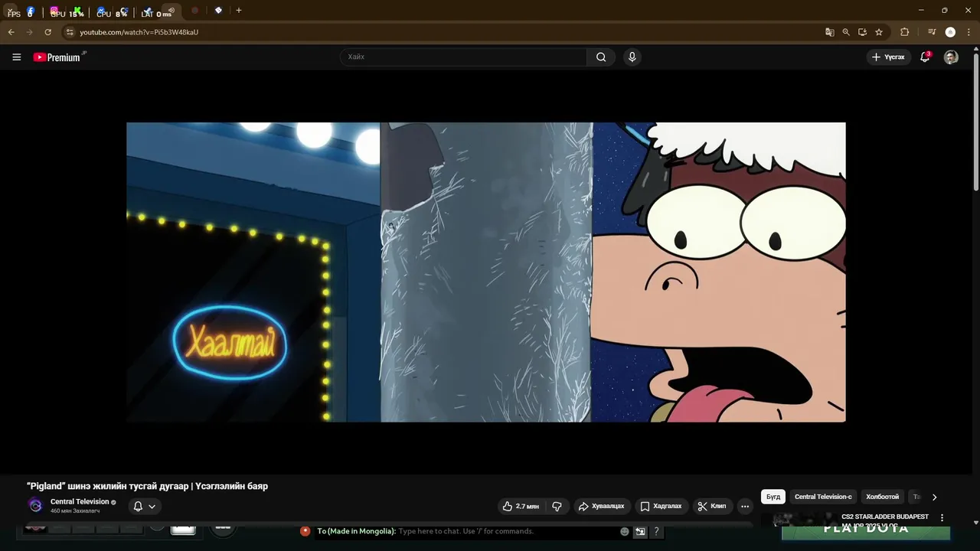Open media controls icon in toolbar
The image size is (980, 551).
[932, 32]
